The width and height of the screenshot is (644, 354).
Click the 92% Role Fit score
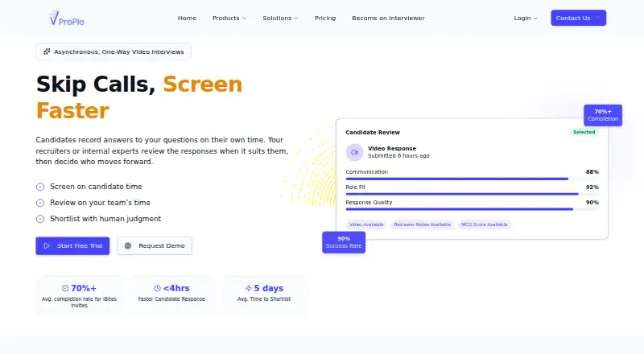[x=592, y=187]
